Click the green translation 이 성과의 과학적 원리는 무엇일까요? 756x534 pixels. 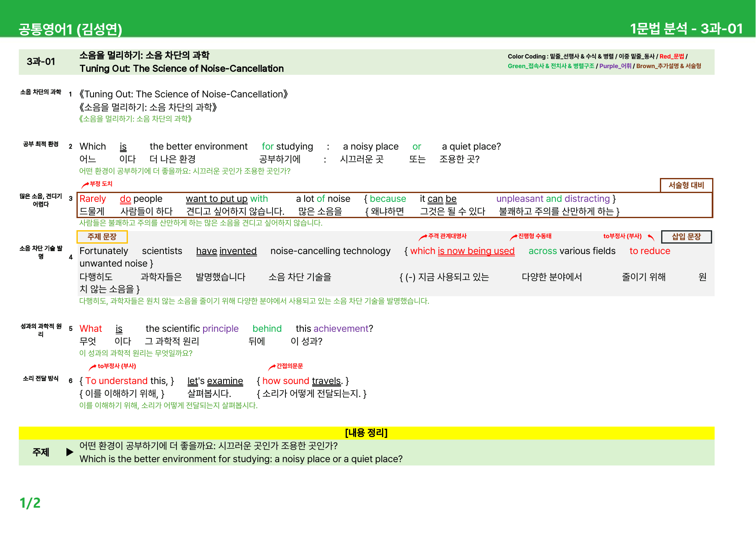coord(136,353)
